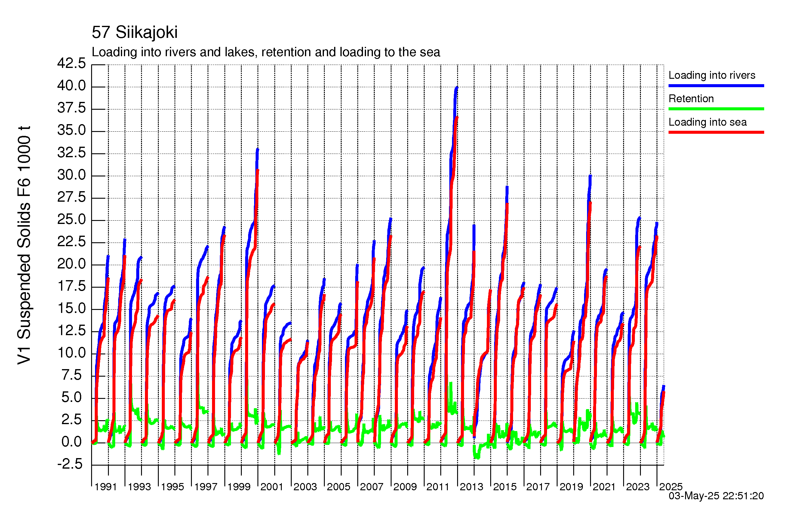Screen dimensions: 812x511
Task: Click the x-axis year label 2025
Action: (671, 487)
